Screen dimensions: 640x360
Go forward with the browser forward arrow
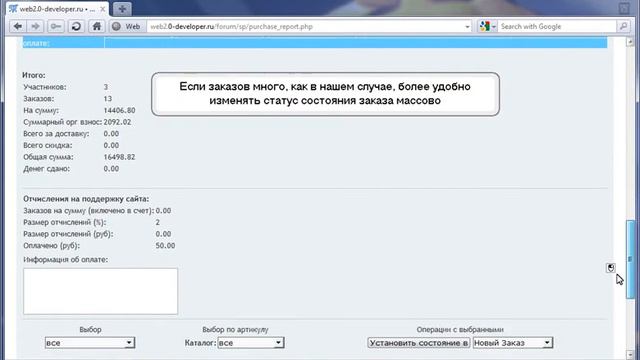pyautogui.click(x=36, y=27)
